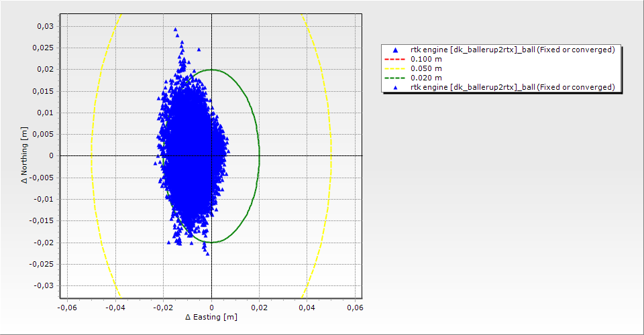Click the Δ Easting [m] axis title

click(x=211, y=317)
